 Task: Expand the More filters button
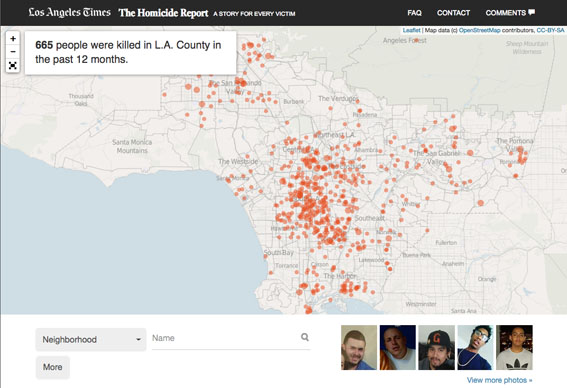tap(52, 367)
